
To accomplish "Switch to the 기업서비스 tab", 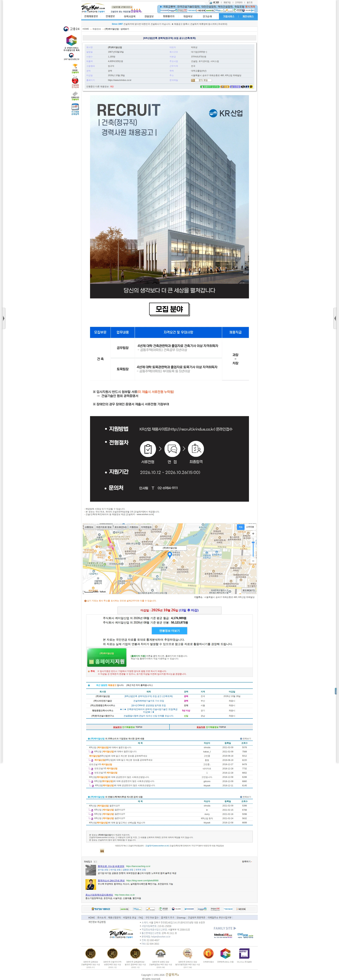I will pyautogui.click(x=228, y=16).
